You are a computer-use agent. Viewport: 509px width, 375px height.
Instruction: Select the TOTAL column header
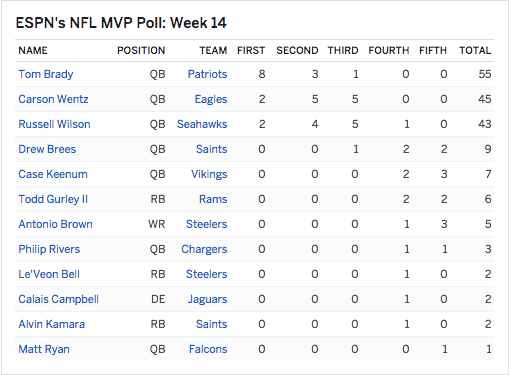pyautogui.click(x=475, y=50)
